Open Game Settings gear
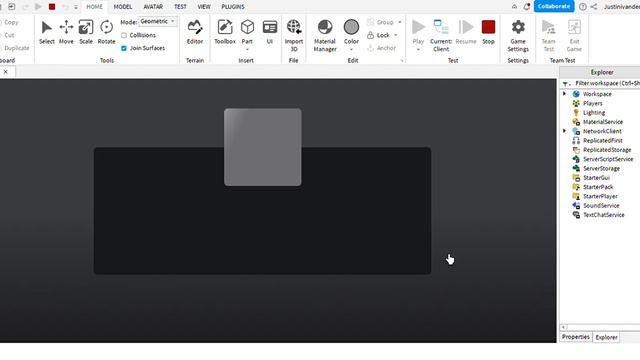Image resolution: width=640 pixels, height=360 pixels. [x=518, y=27]
